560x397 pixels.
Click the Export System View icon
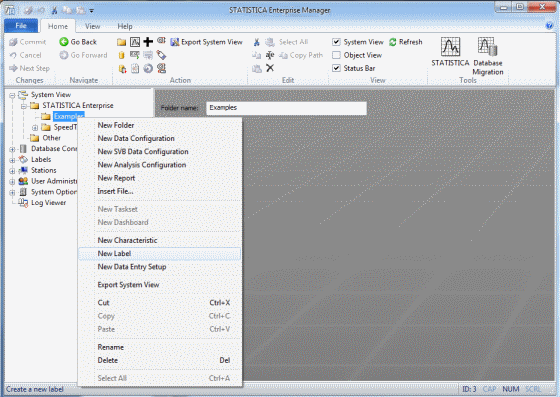coord(175,42)
